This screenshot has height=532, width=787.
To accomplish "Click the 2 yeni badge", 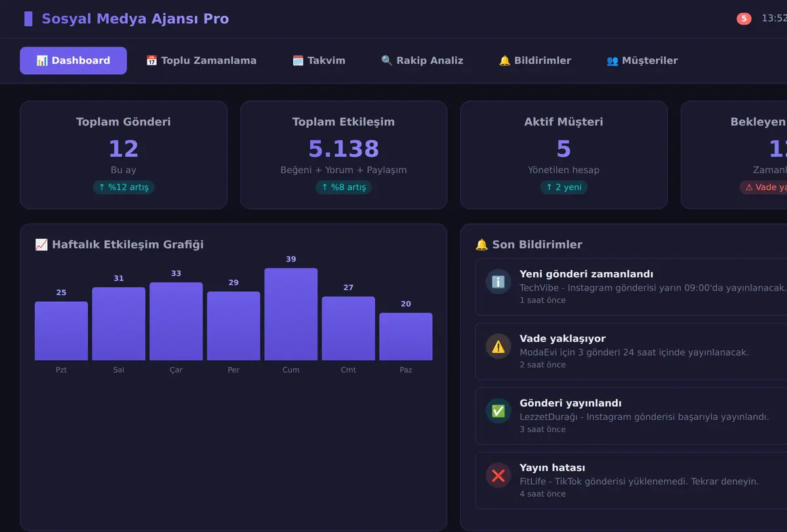I will 564,188.
